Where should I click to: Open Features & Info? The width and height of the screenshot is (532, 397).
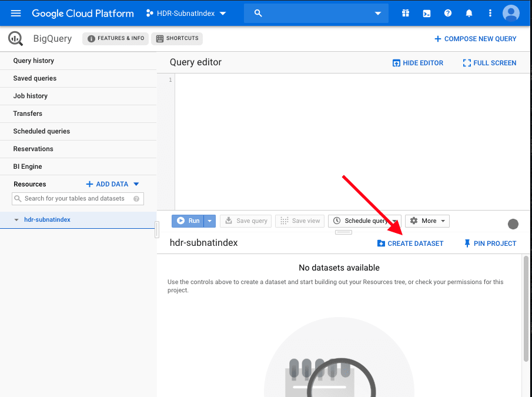point(116,38)
